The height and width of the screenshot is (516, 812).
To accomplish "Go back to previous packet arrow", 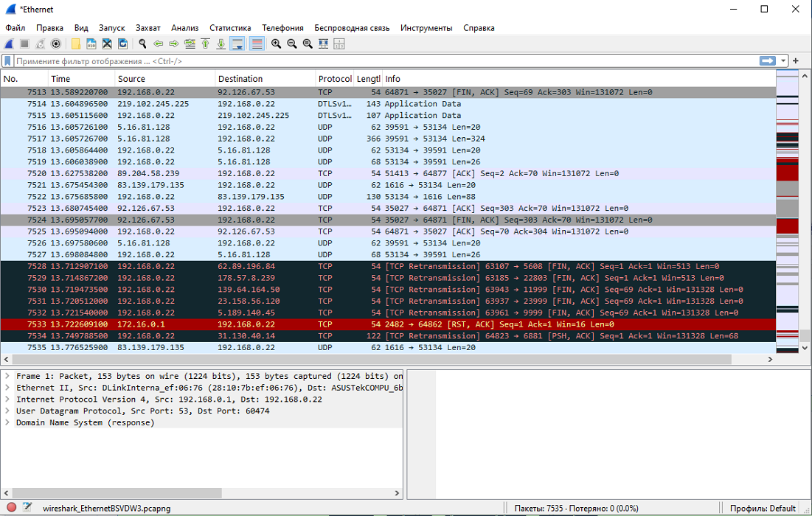I will tap(159, 44).
